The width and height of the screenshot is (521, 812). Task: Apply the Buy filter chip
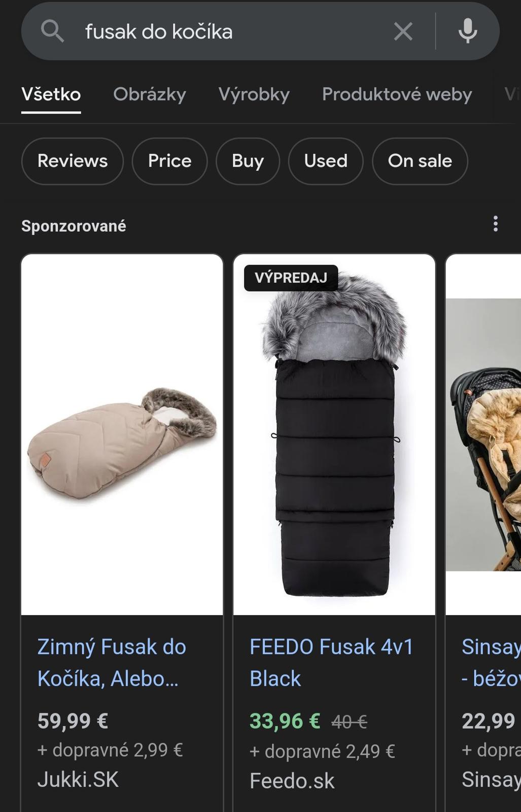[248, 161]
